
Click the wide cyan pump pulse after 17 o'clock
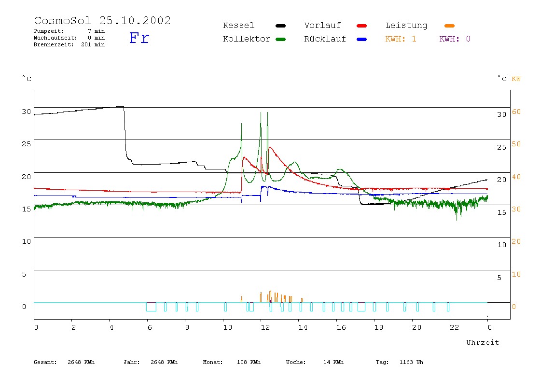pos(361,307)
